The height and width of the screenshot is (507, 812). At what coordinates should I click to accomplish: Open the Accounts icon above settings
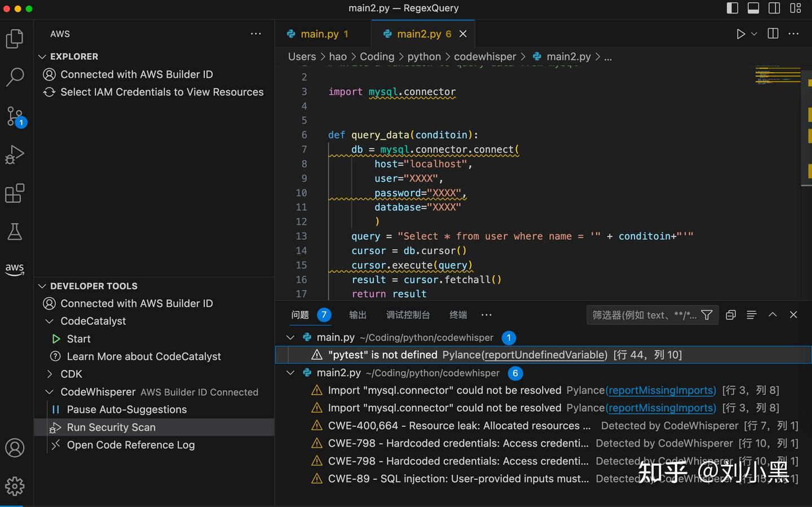(x=15, y=448)
